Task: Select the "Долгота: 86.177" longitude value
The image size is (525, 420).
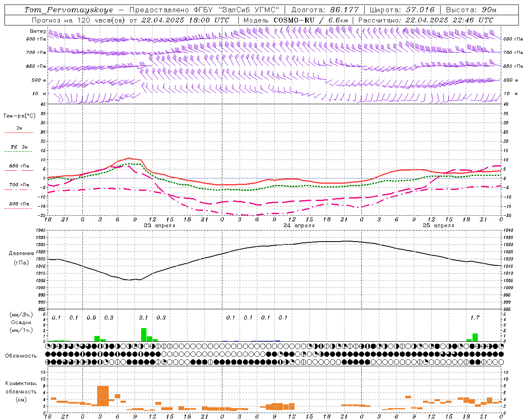Action: point(325,10)
